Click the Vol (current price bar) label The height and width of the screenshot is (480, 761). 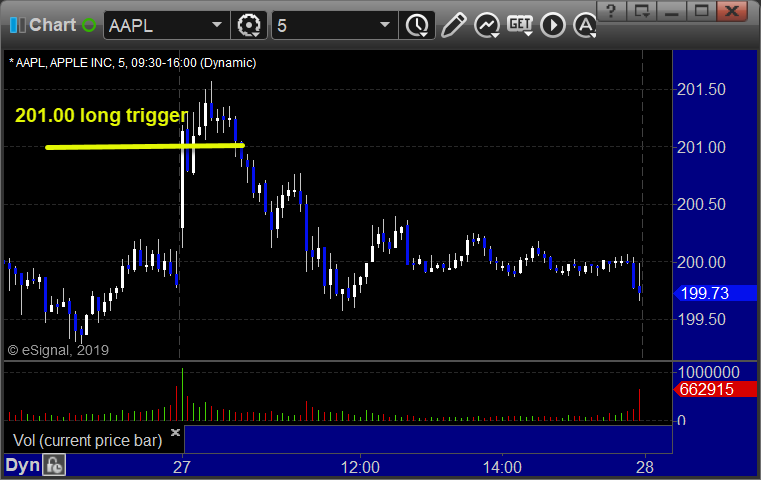coord(87,440)
